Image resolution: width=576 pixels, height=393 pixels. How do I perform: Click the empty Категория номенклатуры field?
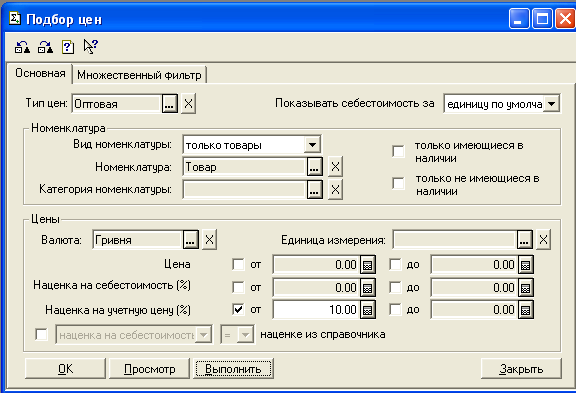[x=245, y=190]
